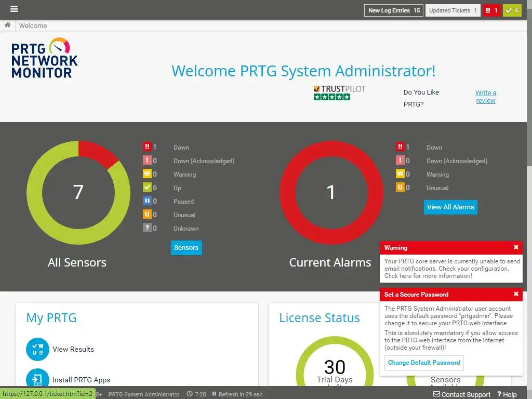532x399 pixels.
Task: Click yellow Warning icon in All Sensors list
Action: coord(147,174)
